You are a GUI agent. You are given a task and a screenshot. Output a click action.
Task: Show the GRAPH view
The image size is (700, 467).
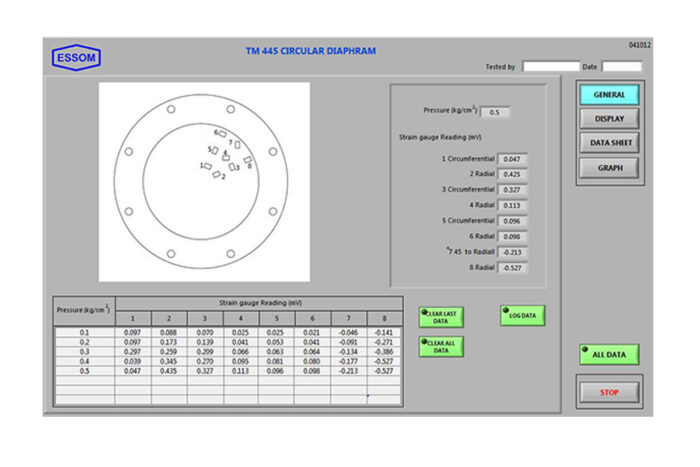coord(609,168)
